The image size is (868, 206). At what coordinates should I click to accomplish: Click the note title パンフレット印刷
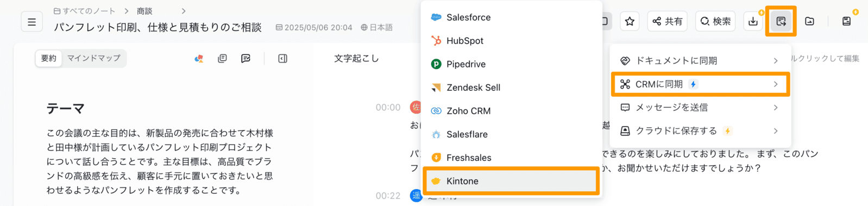coord(158,27)
